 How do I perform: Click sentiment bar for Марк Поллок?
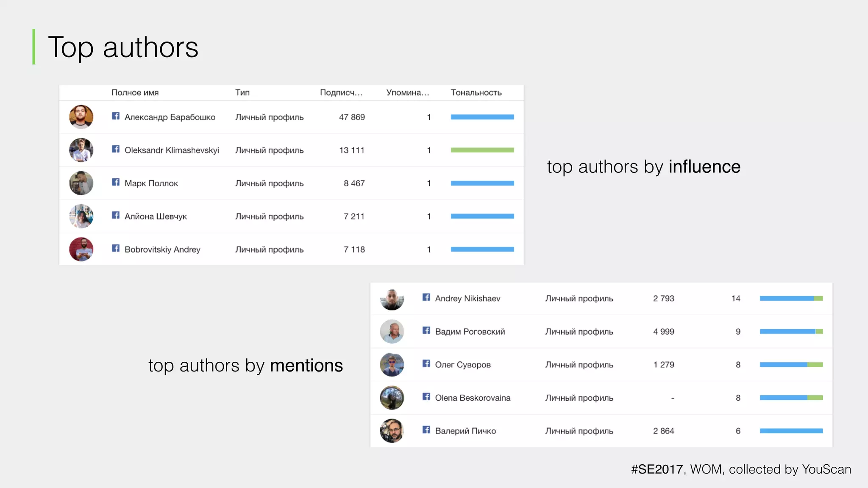[482, 183]
